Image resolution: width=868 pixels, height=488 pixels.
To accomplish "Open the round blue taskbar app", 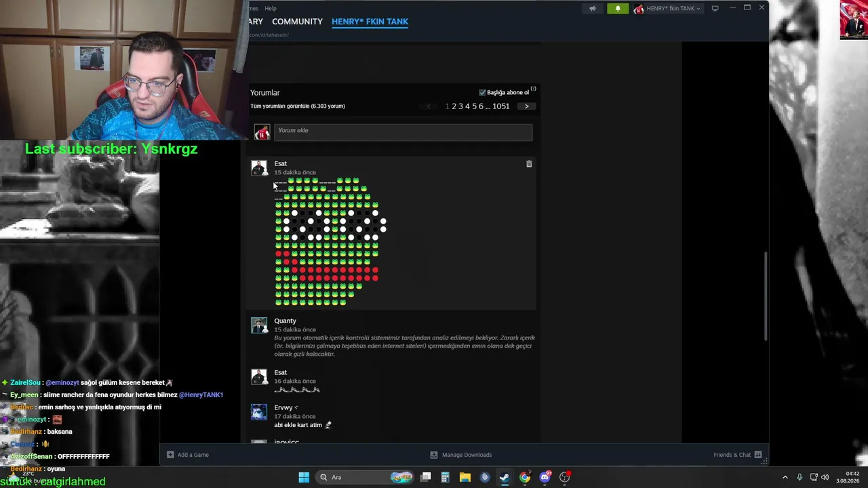I will tap(485, 477).
